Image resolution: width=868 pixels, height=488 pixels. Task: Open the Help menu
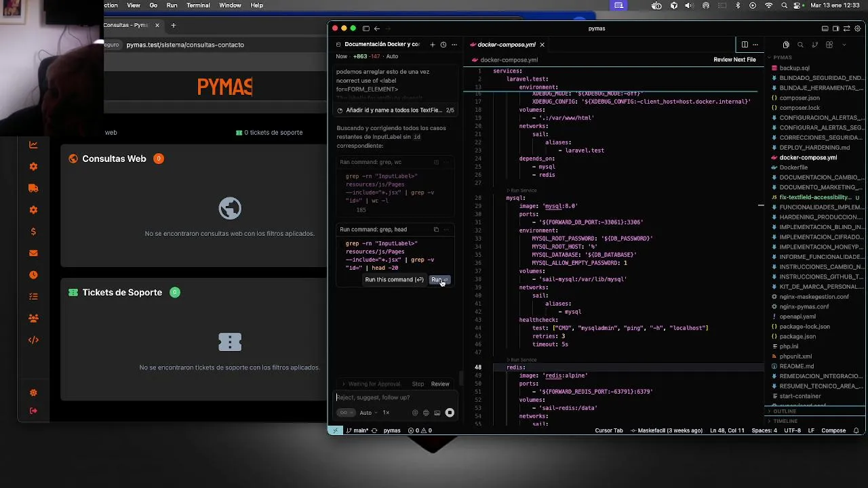point(256,5)
